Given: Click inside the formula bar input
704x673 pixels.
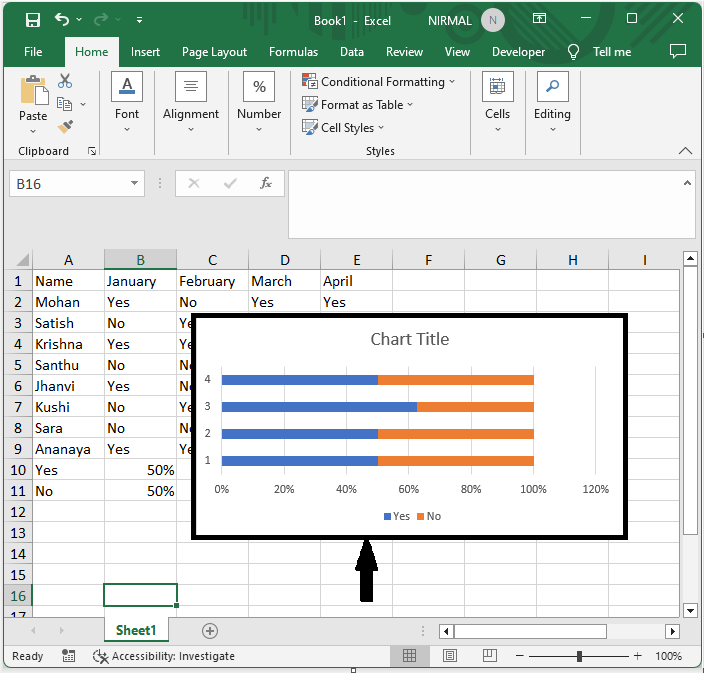Looking at the screenshot, I should pyautogui.click(x=485, y=204).
